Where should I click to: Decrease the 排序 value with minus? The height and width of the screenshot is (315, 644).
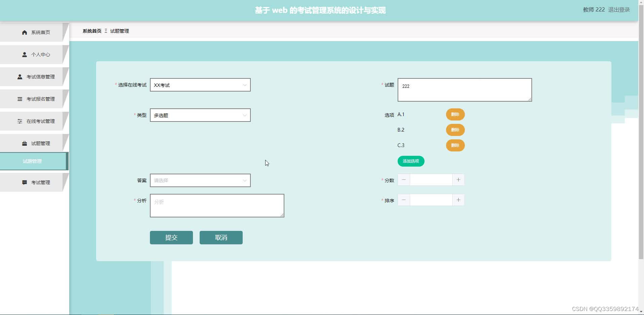pos(404,200)
